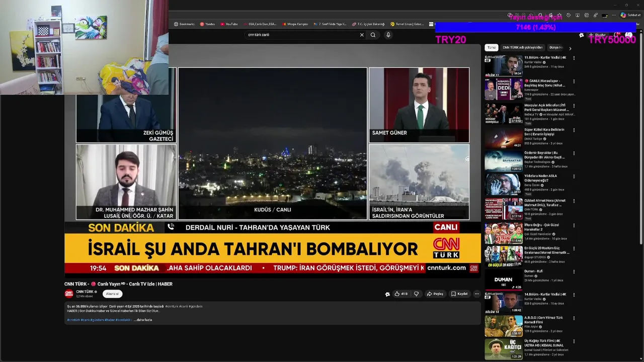This screenshot has width=644, height=362.
Task: Open the T.C. İçişleri Bakanlığı bookmark
Action: coord(368,24)
